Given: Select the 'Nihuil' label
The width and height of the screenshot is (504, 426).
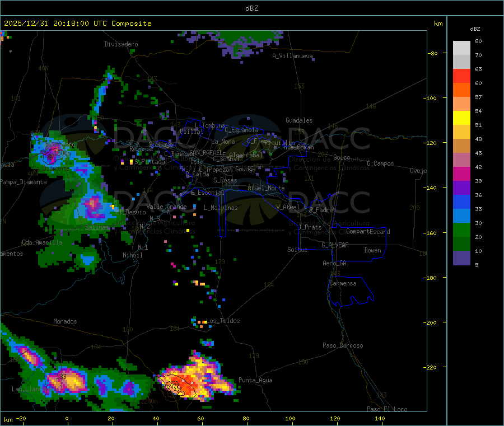Looking at the screenshot, I should point(132,255).
